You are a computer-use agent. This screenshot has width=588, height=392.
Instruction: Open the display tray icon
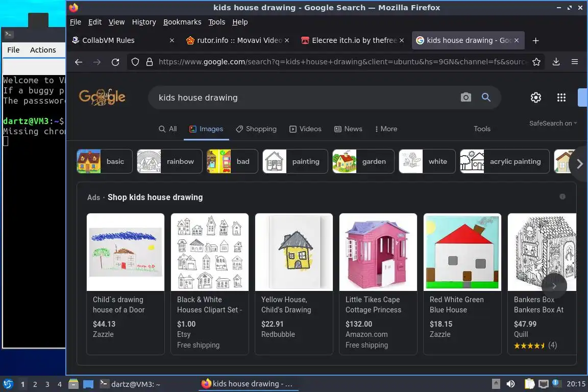pos(544,384)
